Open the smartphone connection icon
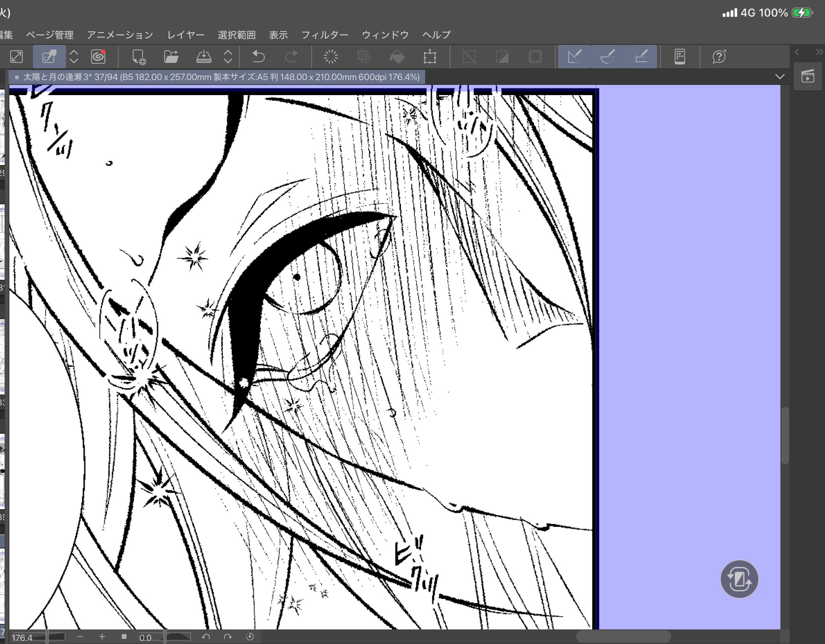The height and width of the screenshot is (644, 825). 680,57
